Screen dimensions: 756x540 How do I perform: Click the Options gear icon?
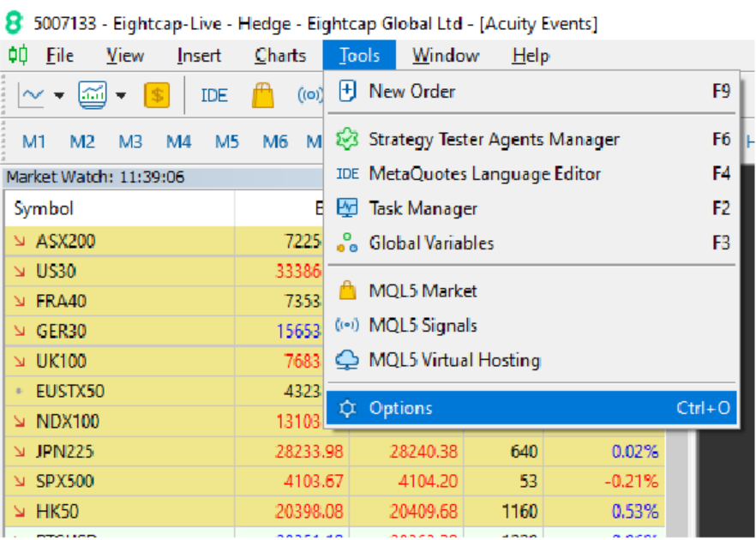click(x=347, y=408)
